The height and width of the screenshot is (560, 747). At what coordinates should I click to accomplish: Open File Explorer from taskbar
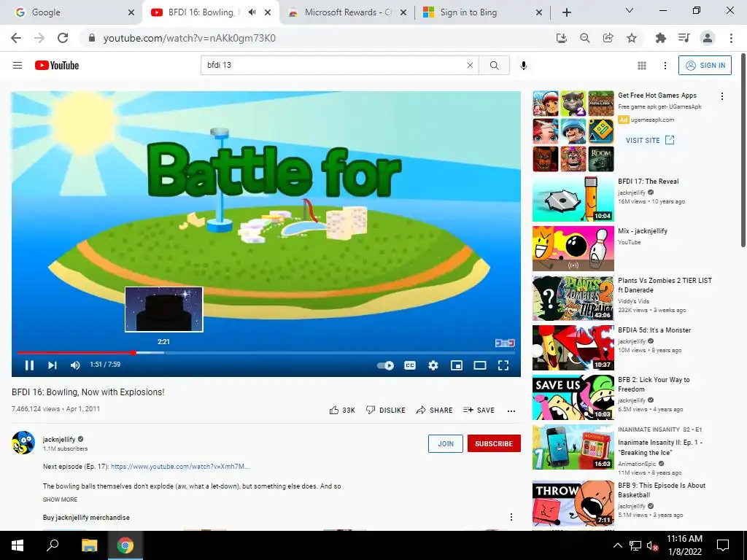pos(89,545)
